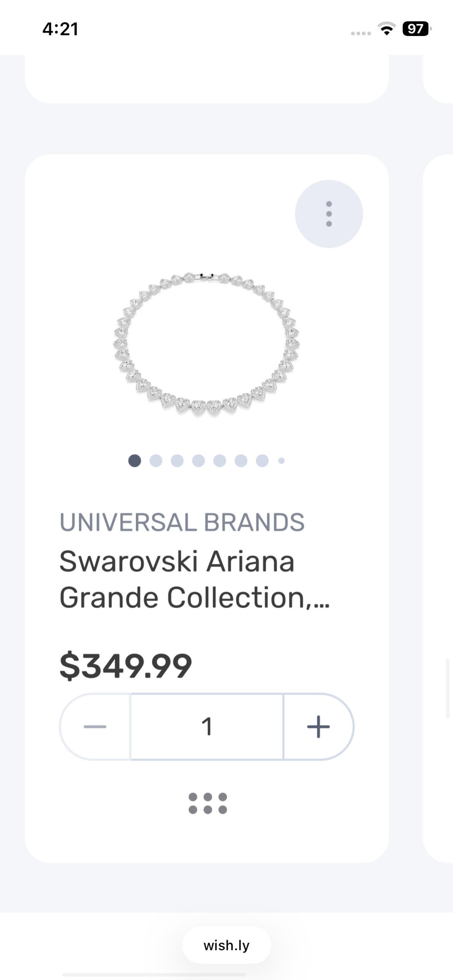Screen dimensions: 453x980
Task: Open the three-dot options menu
Action: [x=329, y=214]
